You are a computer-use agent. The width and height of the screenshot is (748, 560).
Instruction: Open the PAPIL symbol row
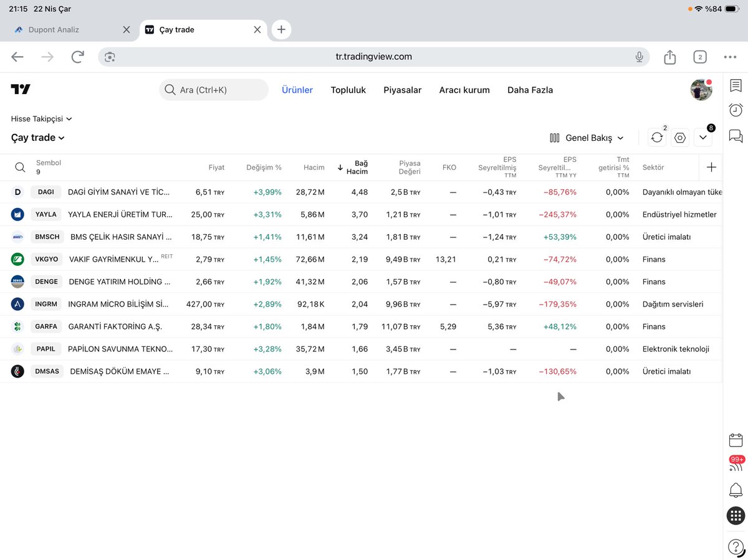pyautogui.click(x=362, y=349)
